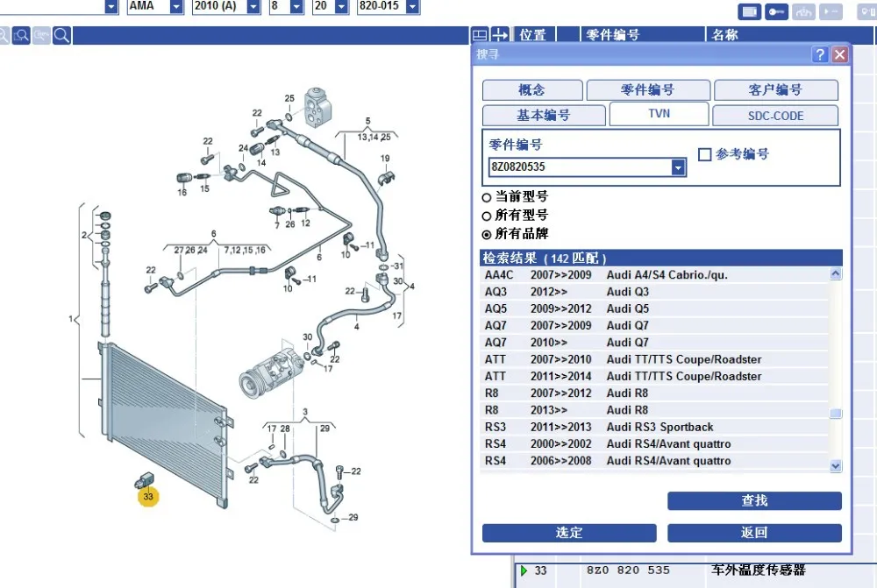Click the results scrollbar down arrow
This screenshot has width=877, height=588.
pyautogui.click(x=836, y=465)
